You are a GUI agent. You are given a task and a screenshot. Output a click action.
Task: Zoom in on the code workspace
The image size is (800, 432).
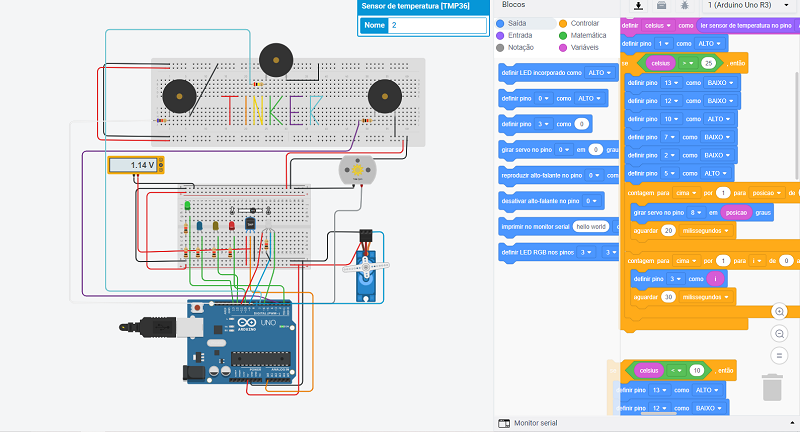pos(779,312)
